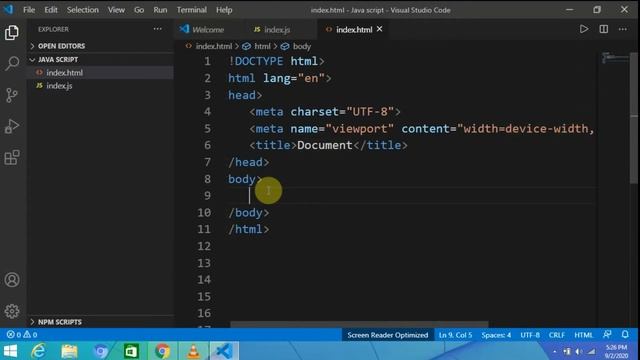Click Screen Reader Optimized status item

pos(388,335)
